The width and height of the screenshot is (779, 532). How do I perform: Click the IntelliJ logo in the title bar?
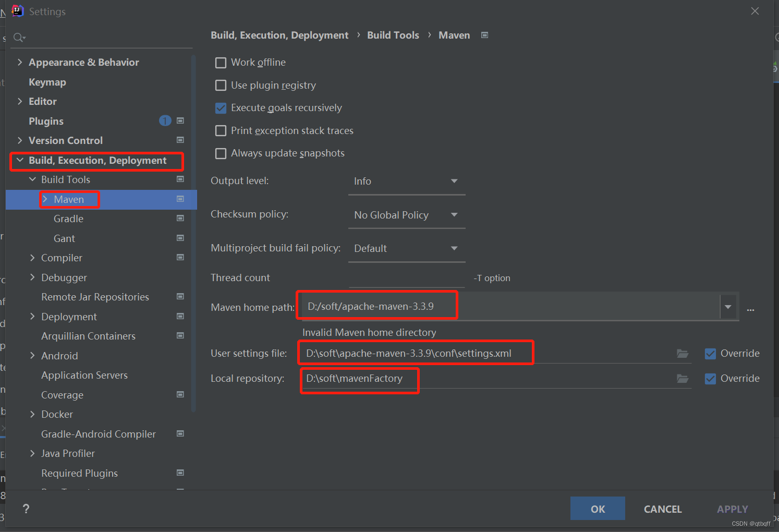tap(18, 11)
